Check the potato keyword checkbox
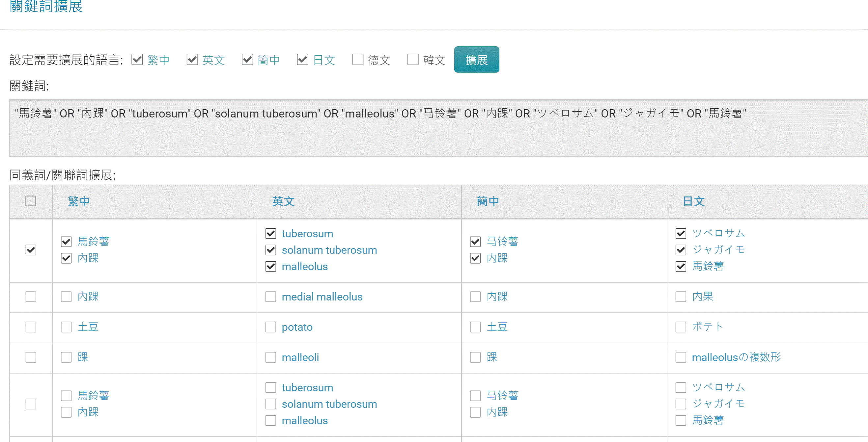The image size is (868, 442). (x=270, y=327)
